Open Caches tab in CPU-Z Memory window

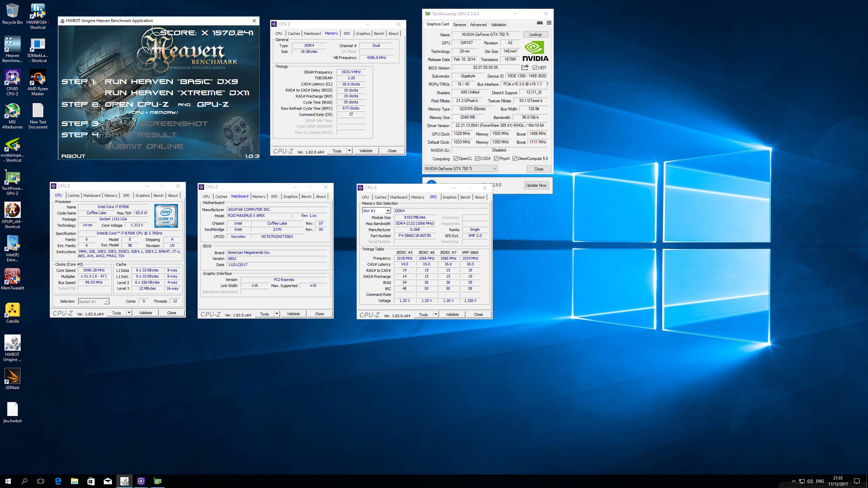[x=294, y=34]
